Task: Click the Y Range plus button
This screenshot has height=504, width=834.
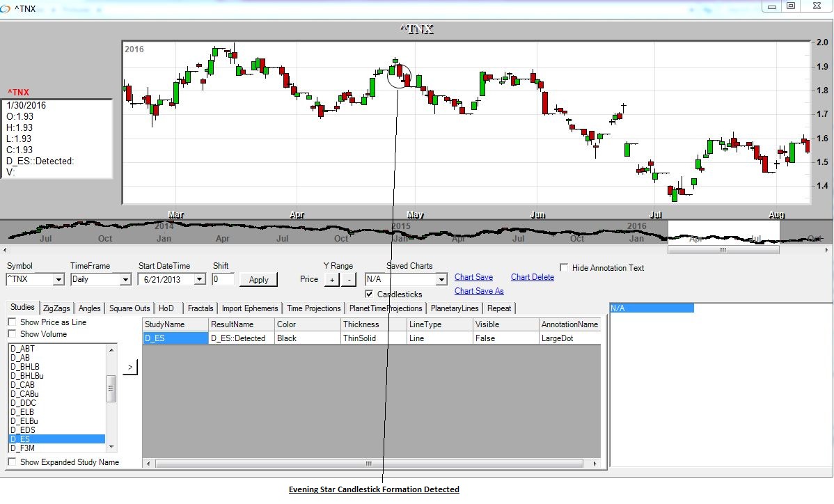Action: pos(332,279)
